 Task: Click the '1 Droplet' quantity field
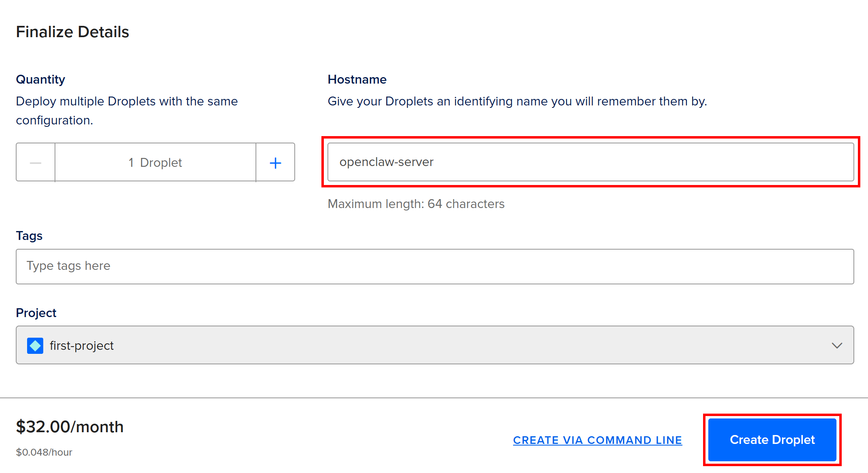click(155, 162)
